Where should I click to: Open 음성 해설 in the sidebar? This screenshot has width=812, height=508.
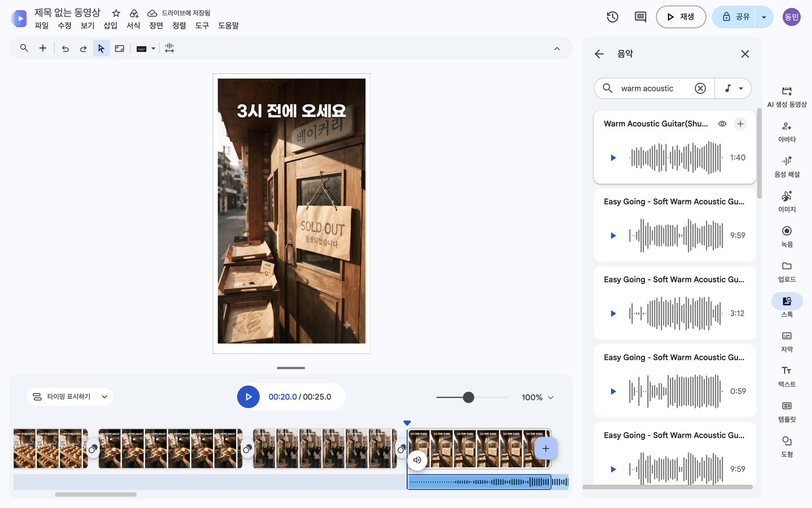(787, 167)
